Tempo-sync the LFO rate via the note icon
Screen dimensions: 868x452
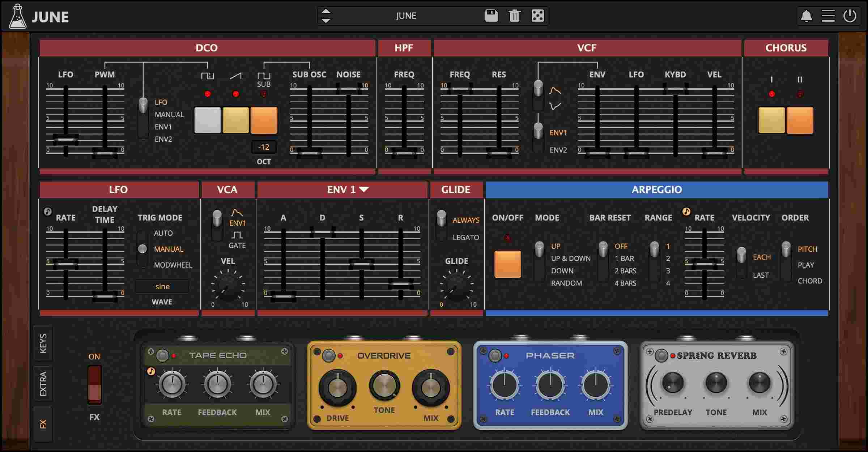coord(47,212)
